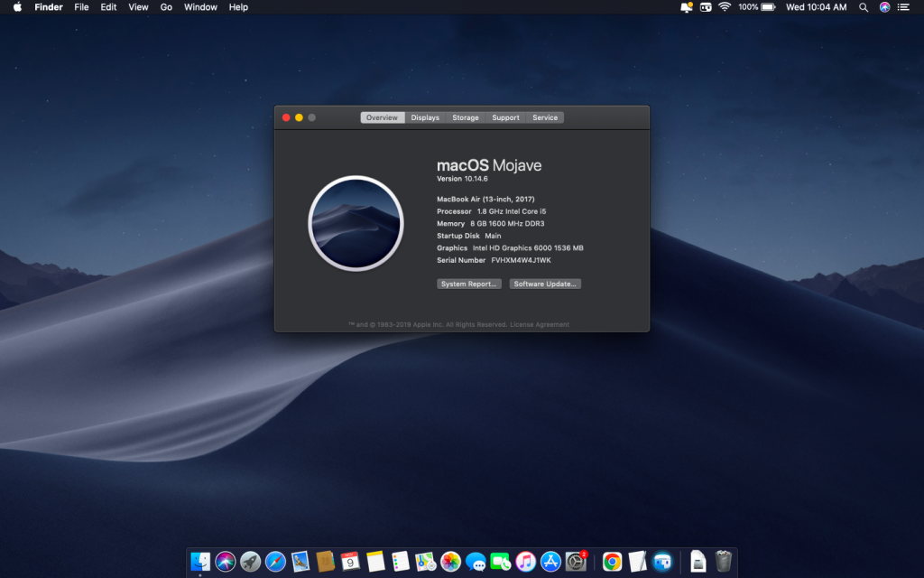Screen dimensions: 924x578
Task: Click the Software Update... button
Action: click(545, 284)
